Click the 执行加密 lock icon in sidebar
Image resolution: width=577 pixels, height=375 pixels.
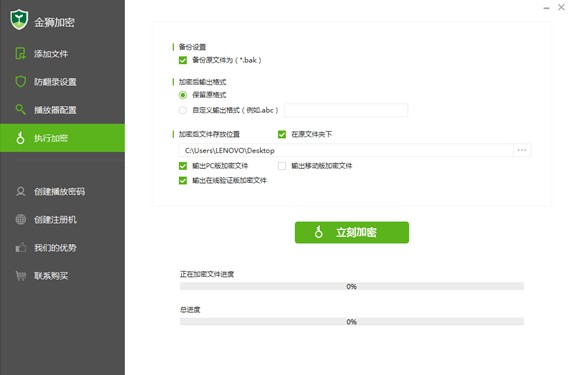pyautogui.click(x=21, y=138)
